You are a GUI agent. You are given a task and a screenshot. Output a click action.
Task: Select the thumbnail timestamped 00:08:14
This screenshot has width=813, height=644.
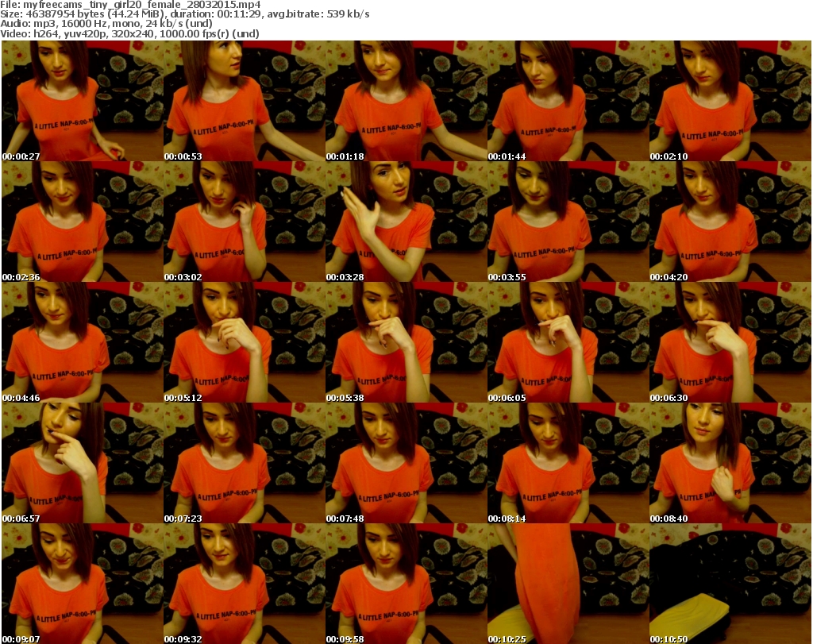coord(568,463)
